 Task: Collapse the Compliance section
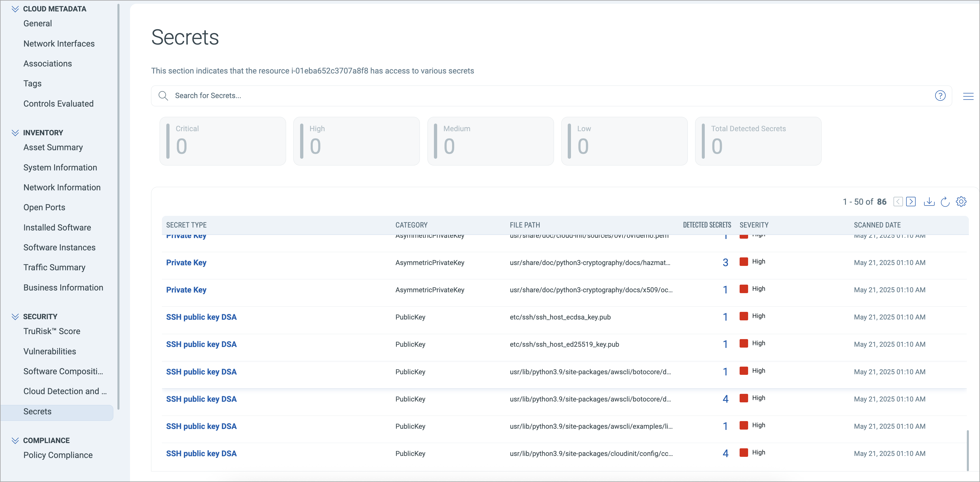pos(15,440)
